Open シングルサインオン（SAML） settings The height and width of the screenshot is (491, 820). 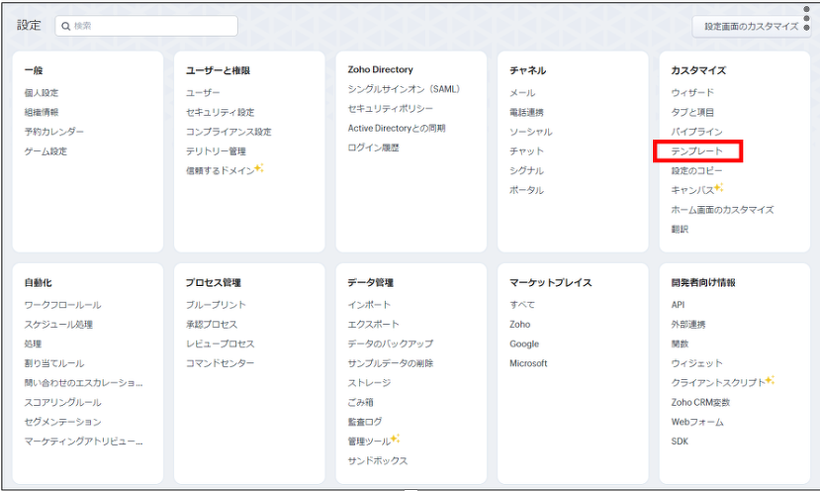pos(403,89)
